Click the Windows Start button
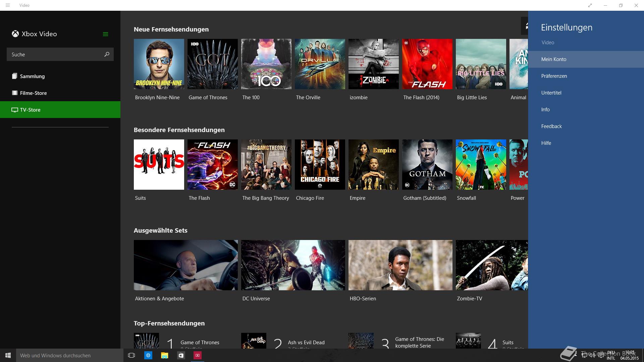This screenshot has width=644, height=362. tap(8, 355)
